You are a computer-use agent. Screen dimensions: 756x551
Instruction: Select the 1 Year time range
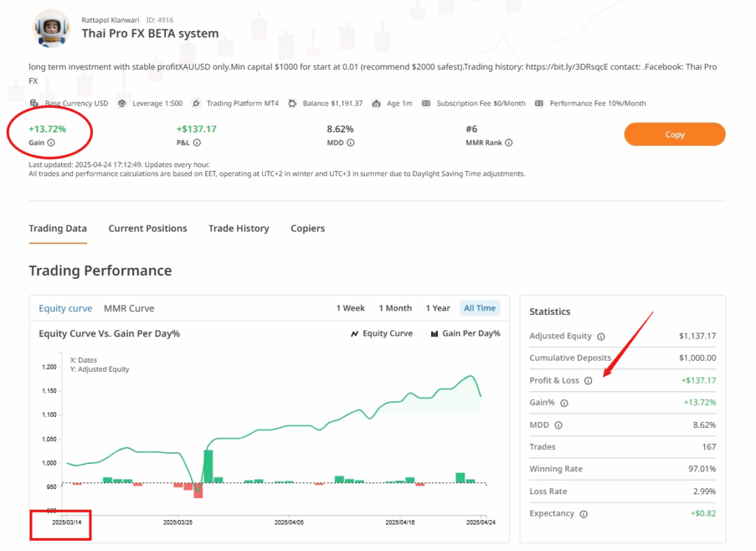point(438,308)
